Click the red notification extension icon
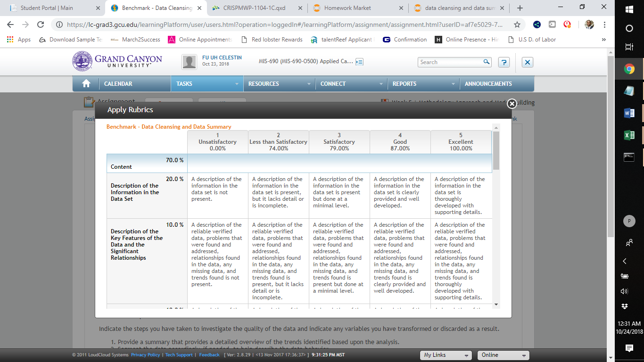This screenshot has height=362, width=644. [x=567, y=25]
